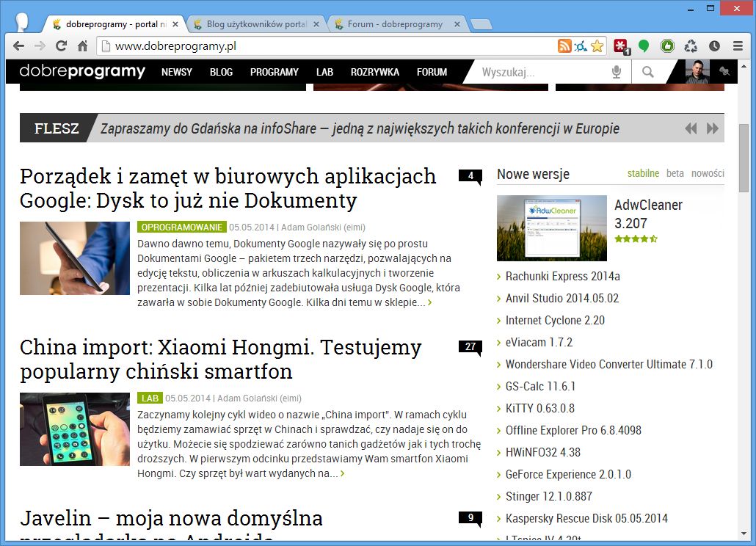Advance the FLESZ ticker with forward arrows

[x=712, y=128]
